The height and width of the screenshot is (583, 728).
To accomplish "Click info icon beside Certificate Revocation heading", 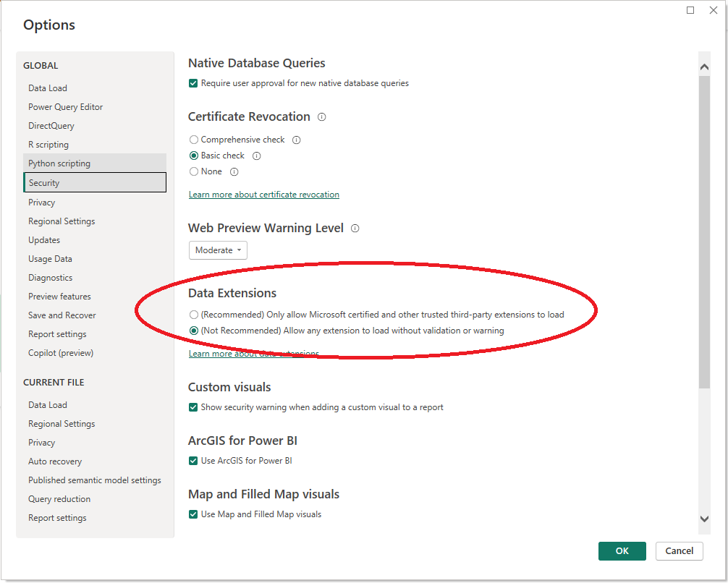I will [x=322, y=117].
